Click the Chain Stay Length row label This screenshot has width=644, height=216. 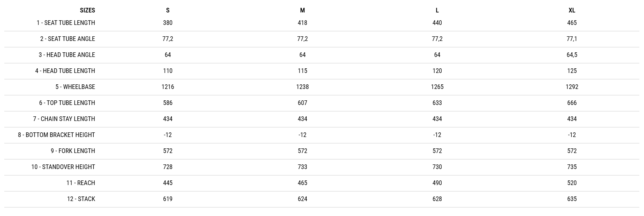[x=64, y=119]
